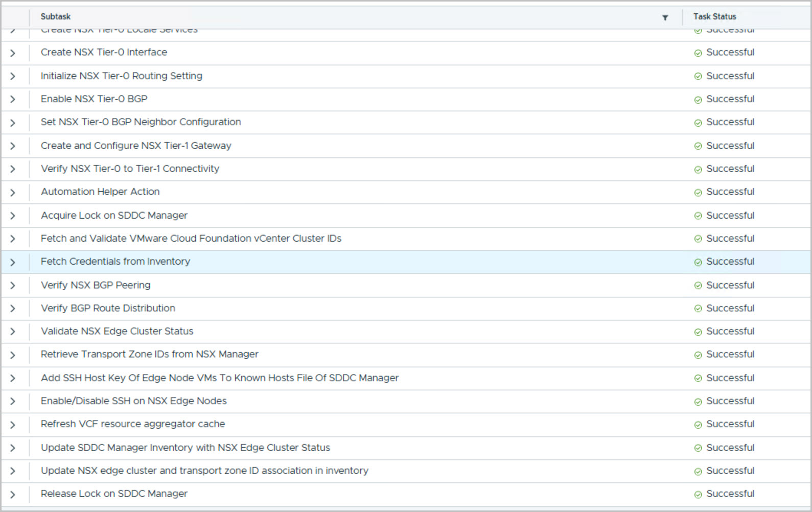This screenshot has width=812, height=512.
Task: Click the Subtask column filter icon
Action: [665, 17]
